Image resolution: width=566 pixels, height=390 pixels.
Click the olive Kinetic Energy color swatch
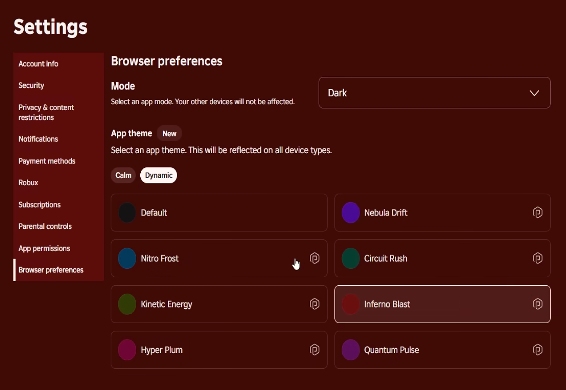click(x=127, y=304)
